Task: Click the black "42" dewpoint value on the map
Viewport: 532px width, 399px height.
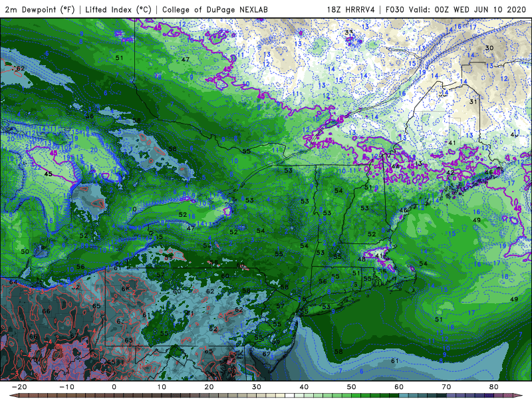Action: point(450,172)
